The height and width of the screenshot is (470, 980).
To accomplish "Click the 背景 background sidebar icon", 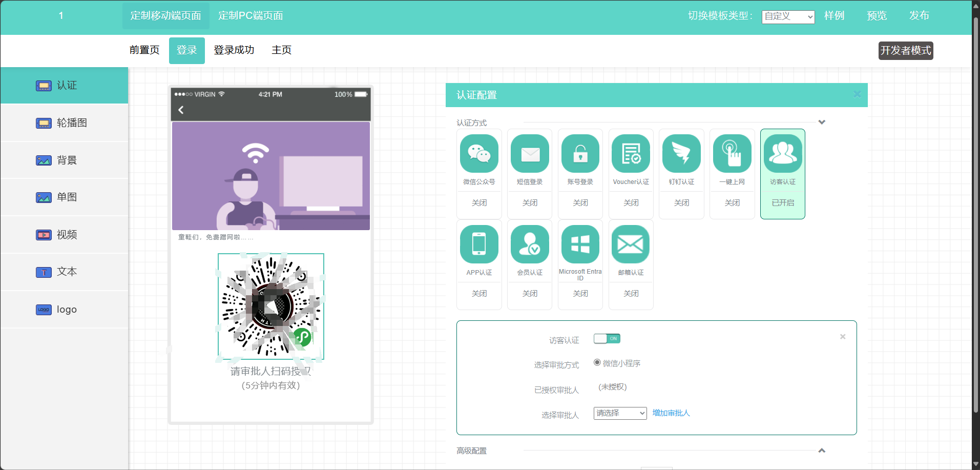I will click(x=44, y=160).
